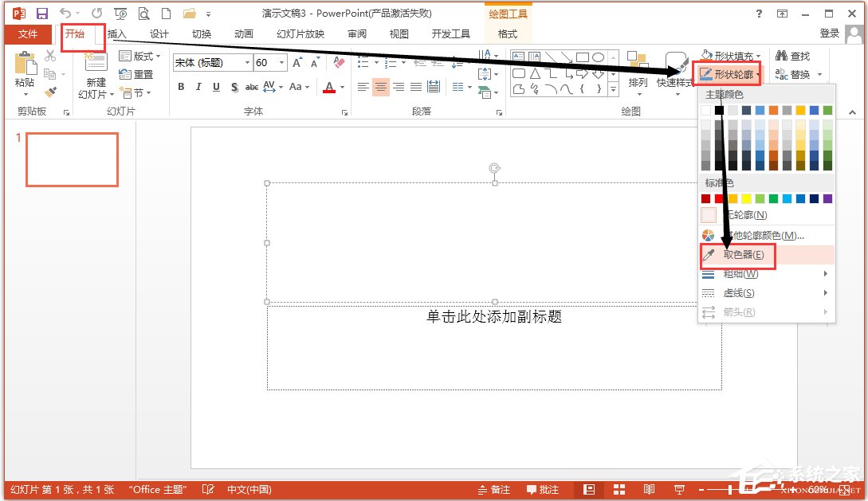Align text right
The image size is (868, 501).
point(398,87)
